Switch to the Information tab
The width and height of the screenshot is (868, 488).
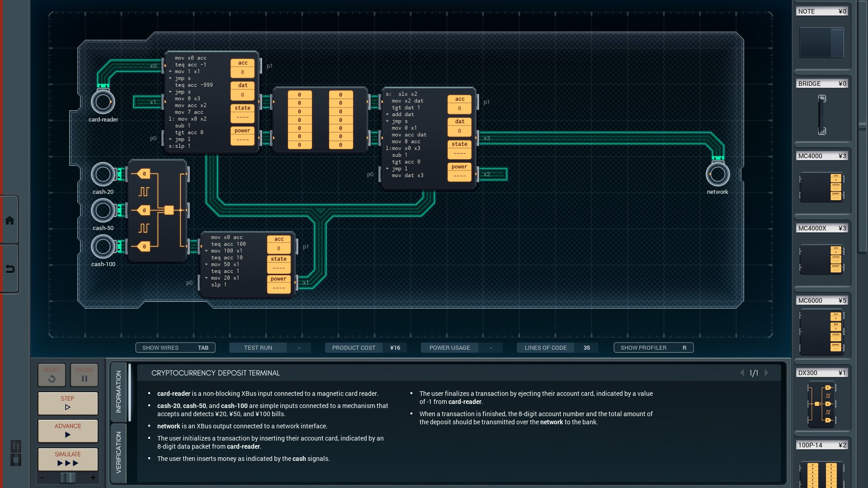[x=118, y=392]
